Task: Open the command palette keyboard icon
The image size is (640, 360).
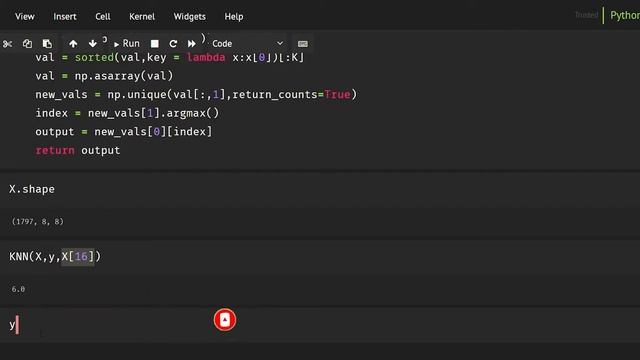Action: (x=303, y=44)
